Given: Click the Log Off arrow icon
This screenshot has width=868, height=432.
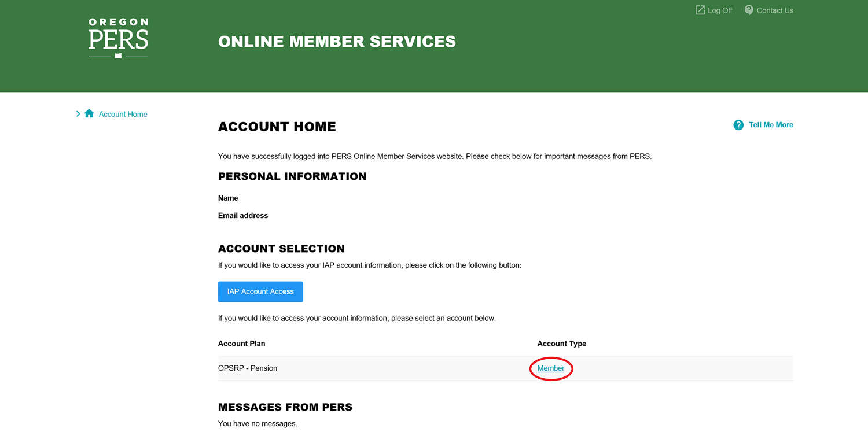Looking at the screenshot, I should 700,10.
